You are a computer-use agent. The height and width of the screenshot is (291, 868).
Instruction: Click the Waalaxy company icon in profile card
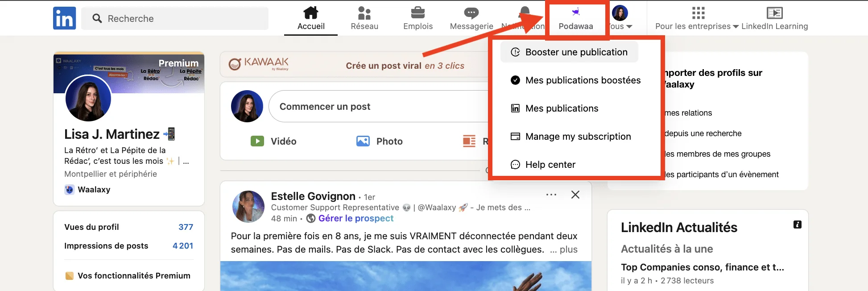pos(69,190)
